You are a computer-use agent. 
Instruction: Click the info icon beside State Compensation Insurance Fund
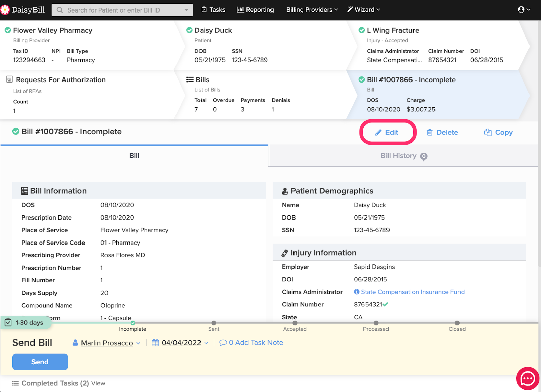pos(357,292)
